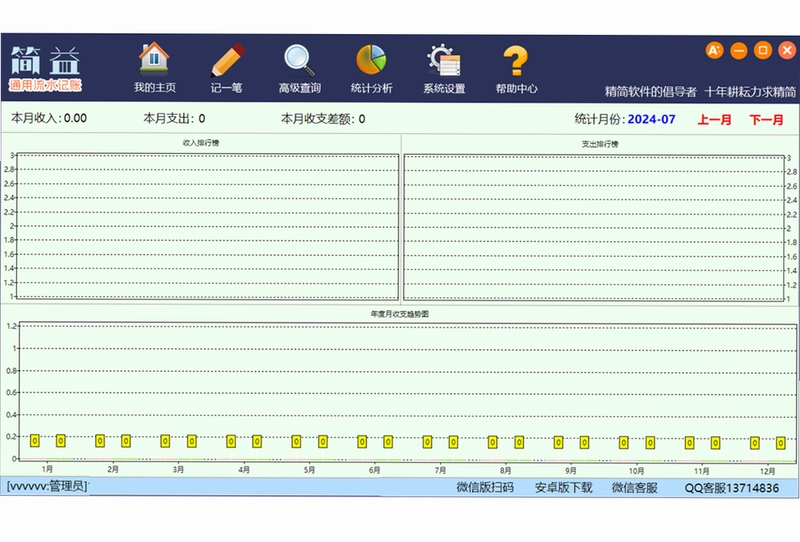Image resolution: width=800 pixels, height=542 pixels.
Task: Click the 支出排行榜 chart title
Action: tap(600, 144)
